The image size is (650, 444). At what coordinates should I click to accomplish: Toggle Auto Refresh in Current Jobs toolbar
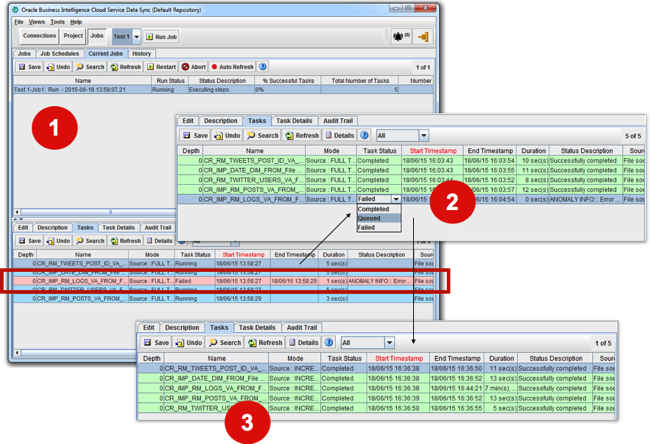[x=232, y=67]
